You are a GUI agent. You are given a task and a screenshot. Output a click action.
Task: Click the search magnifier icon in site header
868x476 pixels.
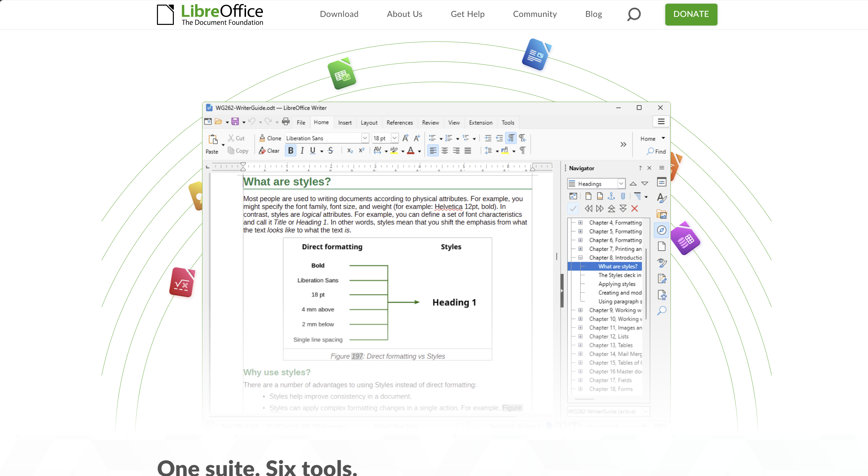tap(633, 14)
